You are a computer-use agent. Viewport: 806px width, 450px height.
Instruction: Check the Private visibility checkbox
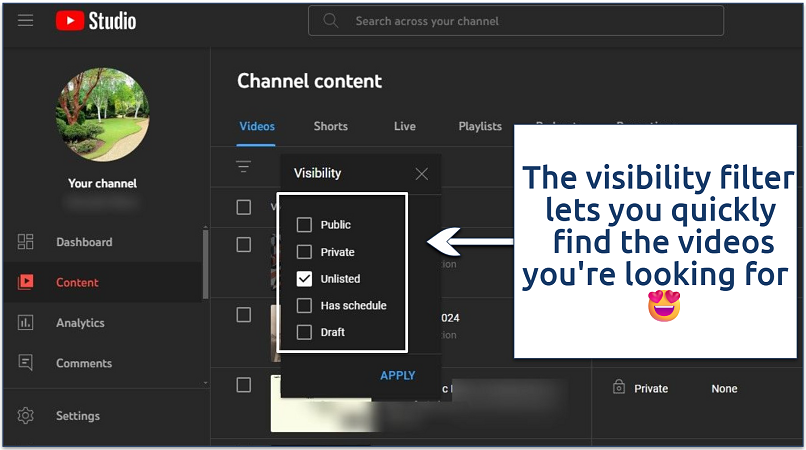click(305, 252)
